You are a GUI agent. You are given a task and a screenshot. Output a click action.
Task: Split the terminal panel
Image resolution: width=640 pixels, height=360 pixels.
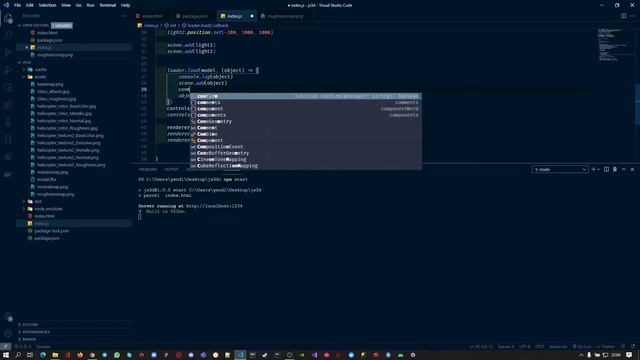606,169
